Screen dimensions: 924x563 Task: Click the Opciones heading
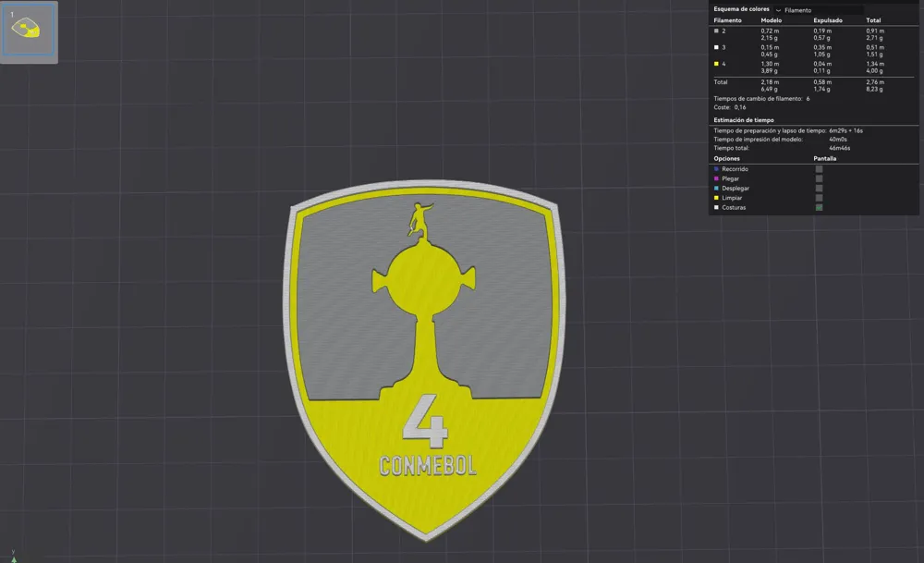tap(726, 159)
